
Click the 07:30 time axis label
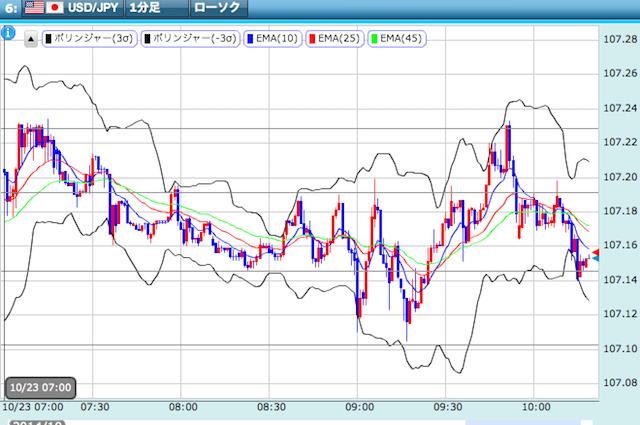[x=95, y=407]
